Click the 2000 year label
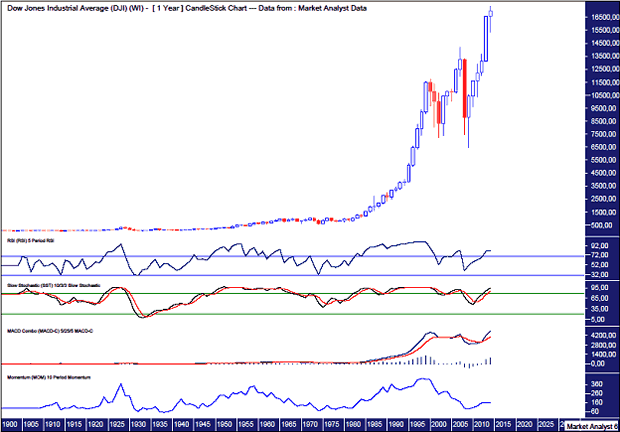 pos(439,424)
